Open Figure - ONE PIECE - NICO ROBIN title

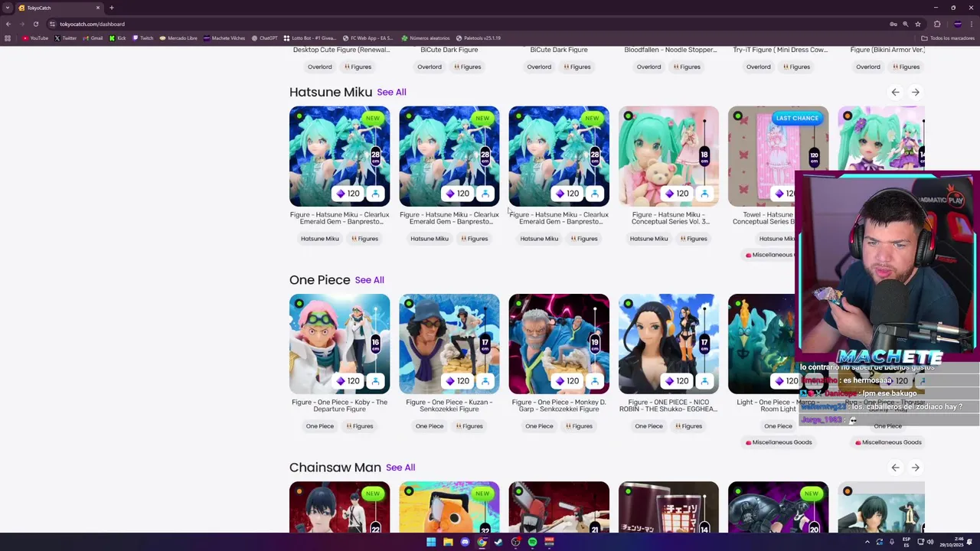pos(668,406)
